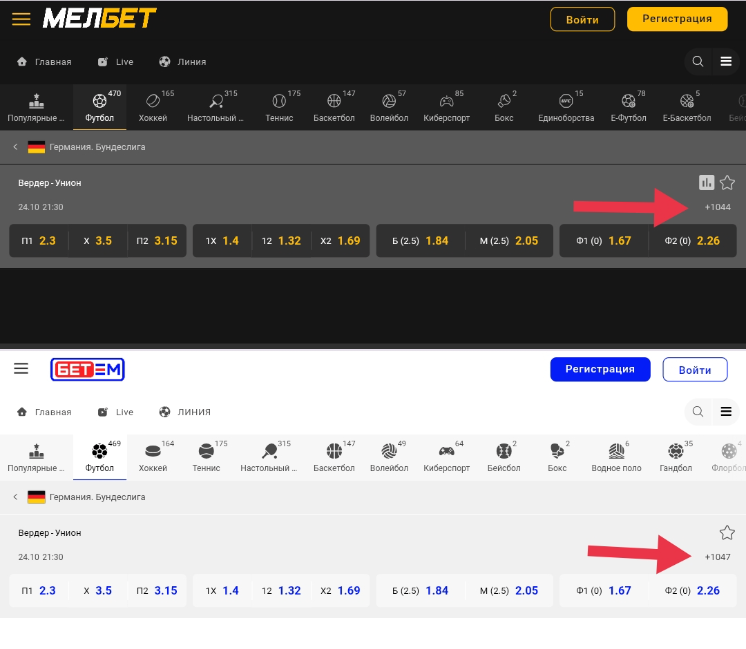Image resolution: width=746 pixels, height=649 pixels.
Task: Select Хоккей sport icon on Melbet
Action: pyautogui.click(x=153, y=107)
